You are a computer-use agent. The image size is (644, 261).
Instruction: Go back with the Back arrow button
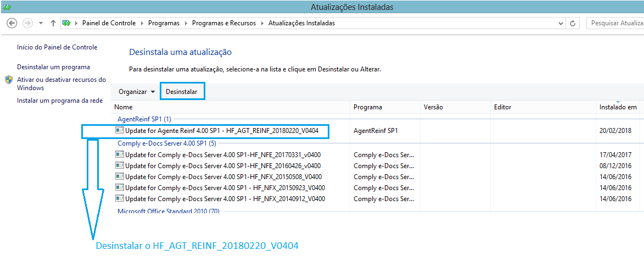(x=12, y=23)
